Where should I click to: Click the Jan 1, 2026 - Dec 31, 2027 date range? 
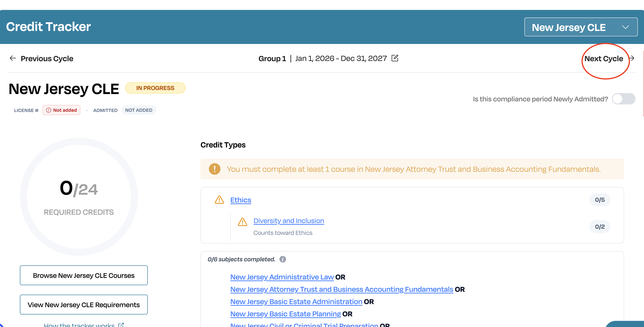[341, 58]
